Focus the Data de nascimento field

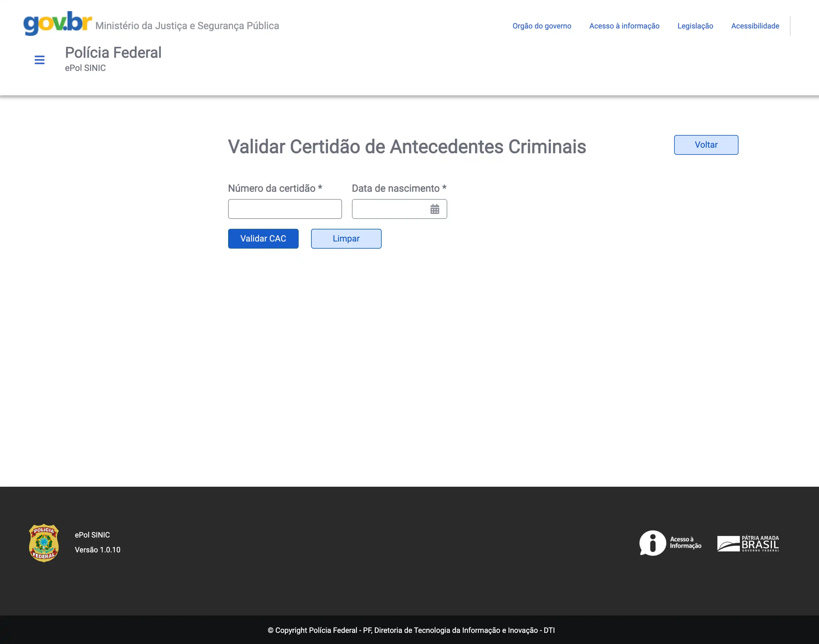[390, 209]
